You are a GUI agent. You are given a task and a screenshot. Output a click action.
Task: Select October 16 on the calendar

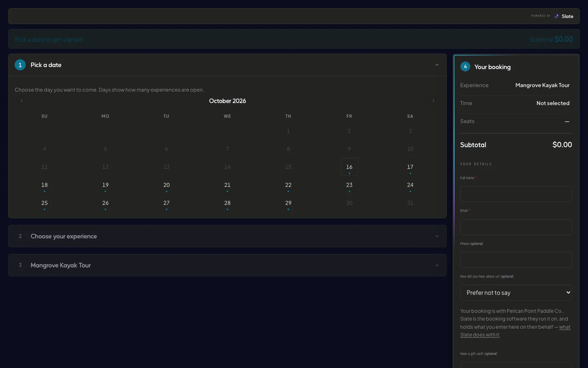[x=350, y=167]
